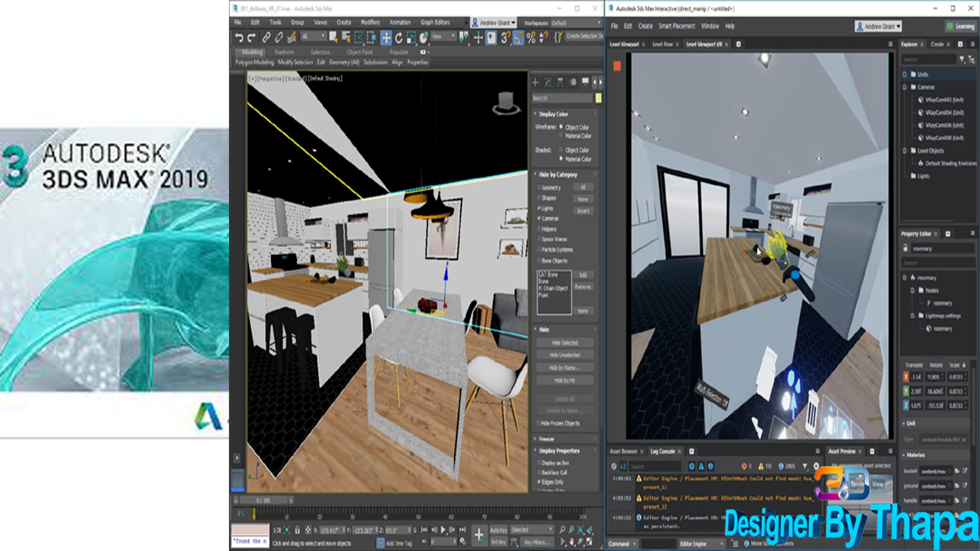Collapse the Hide by Category rollout
980x551 pixels.
pos(558,174)
